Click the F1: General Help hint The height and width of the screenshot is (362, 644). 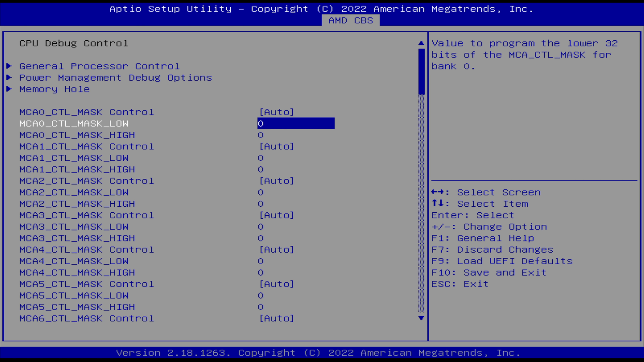[x=483, y=238]
